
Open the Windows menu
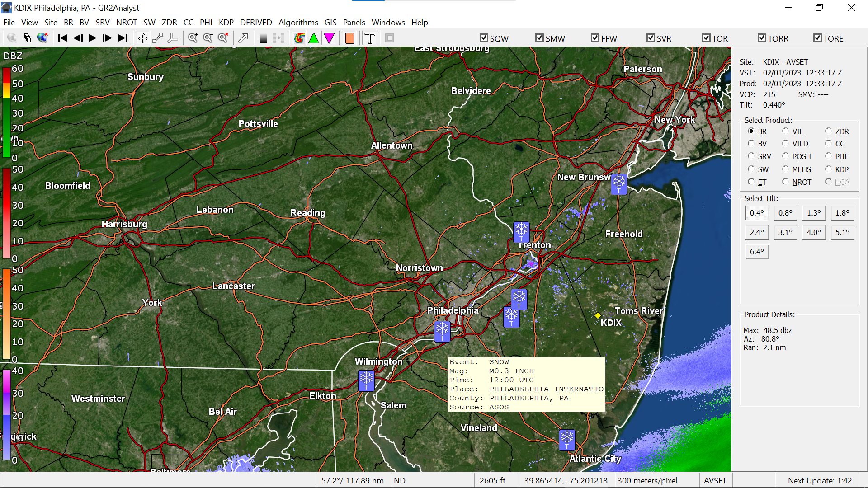[388, 23]
